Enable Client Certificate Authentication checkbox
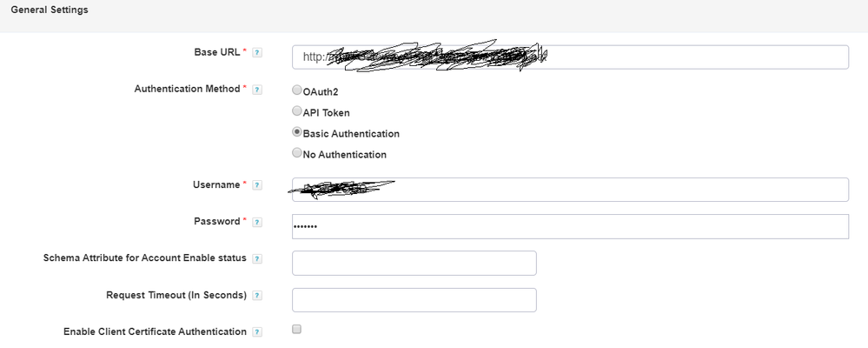This screenshot has height=348, width=868. (x=297, y=330)
